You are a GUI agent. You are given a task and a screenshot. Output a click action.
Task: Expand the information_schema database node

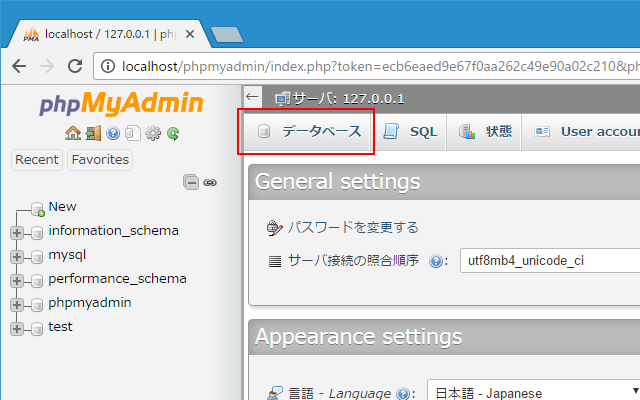pos(17,233)
